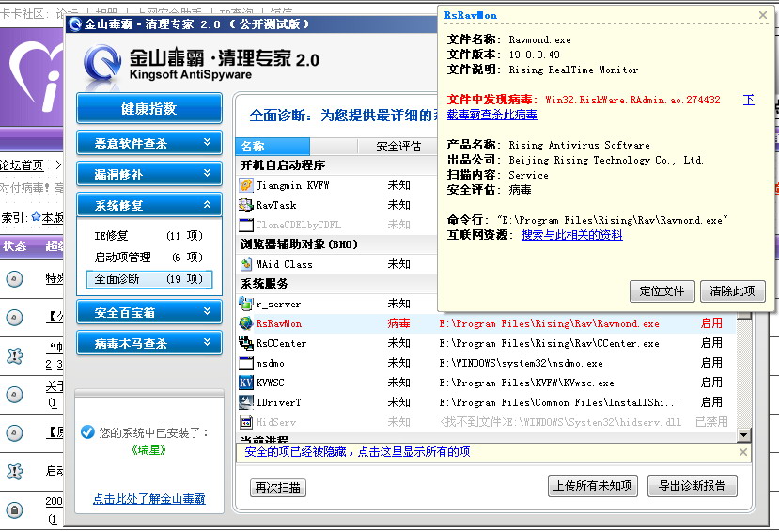
Task: Click the 病毒 rating in RsRavMon row
Action: coord(399,323)
